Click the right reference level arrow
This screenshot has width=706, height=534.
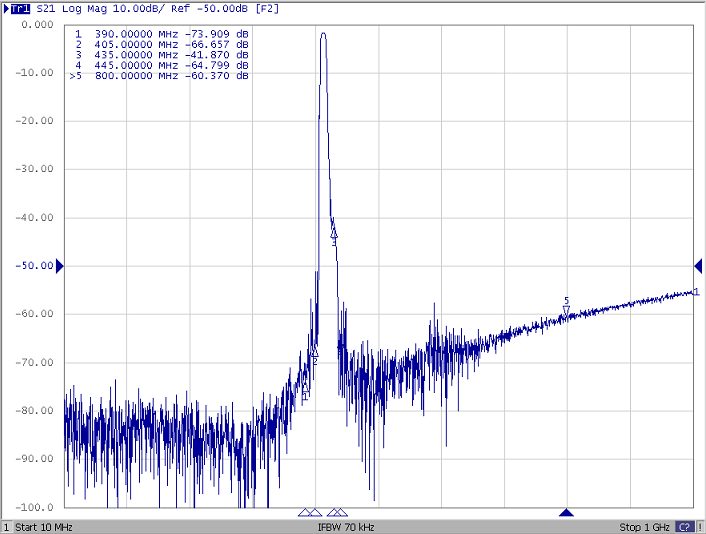(x=699, y=265)
